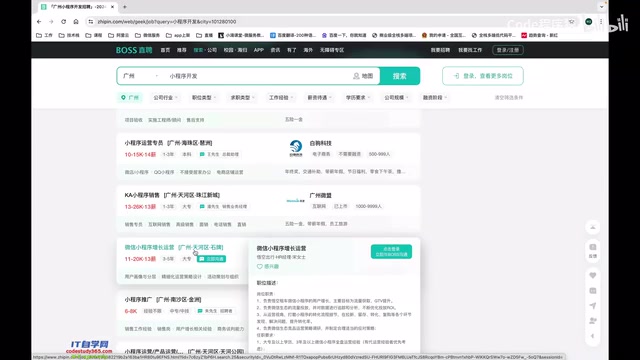Close the 广州小程序开发招聘 browser tab
The height and width of the screenshot is (360, 640).
click(112, 7)
